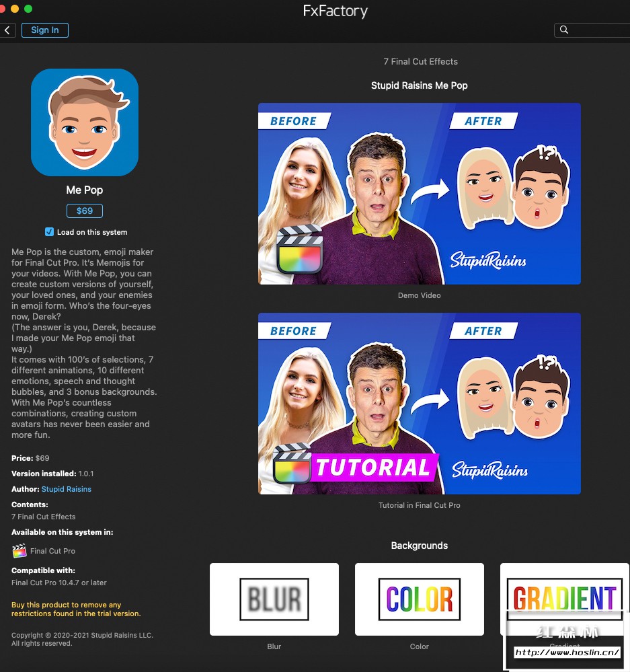Open the Tutorial in Final Cut Pro thumbnail

pos(420,404)
